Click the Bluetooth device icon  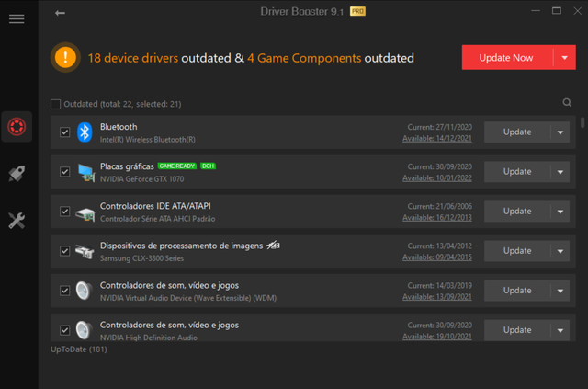click(85, 132)
